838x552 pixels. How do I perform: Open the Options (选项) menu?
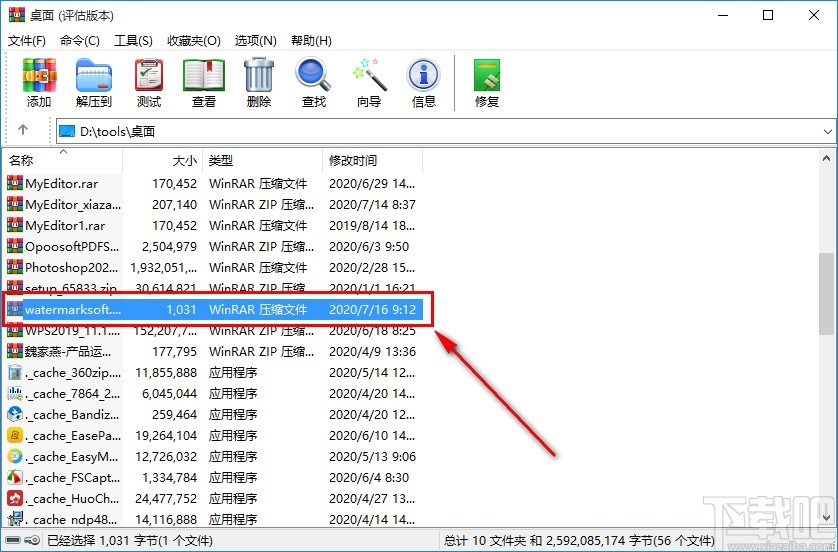pos(255,41)
